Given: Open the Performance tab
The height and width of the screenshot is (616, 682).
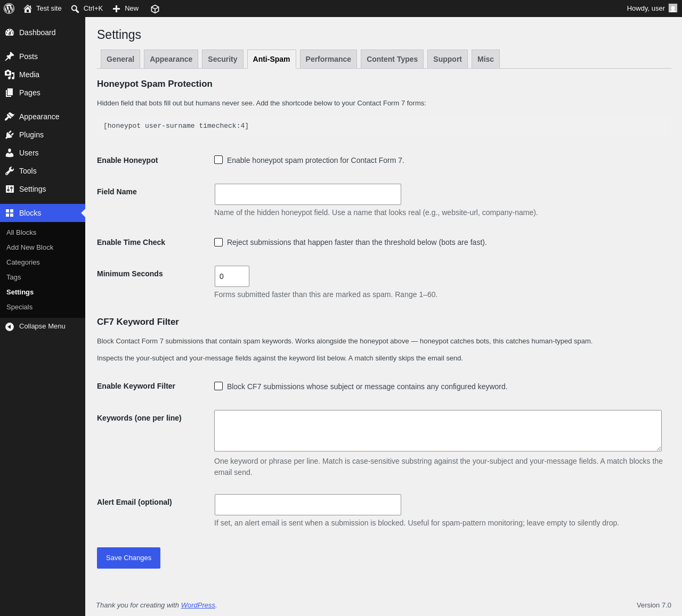Looking at the screenshot, I should [x=328, y=59].
